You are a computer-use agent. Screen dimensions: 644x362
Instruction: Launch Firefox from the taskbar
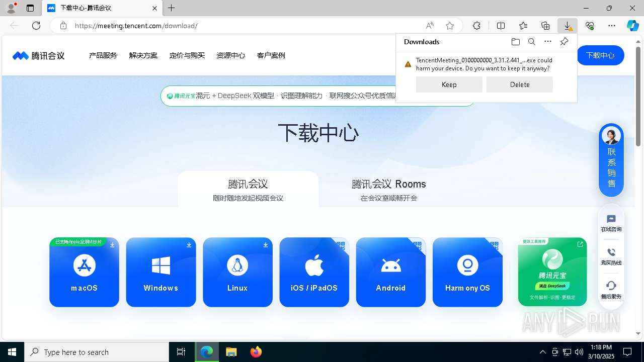[x=256, y=352]
